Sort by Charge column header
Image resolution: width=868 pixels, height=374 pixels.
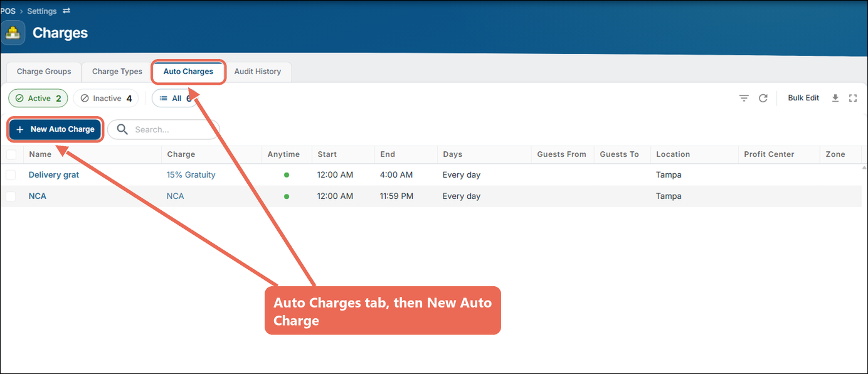point(181,154)
